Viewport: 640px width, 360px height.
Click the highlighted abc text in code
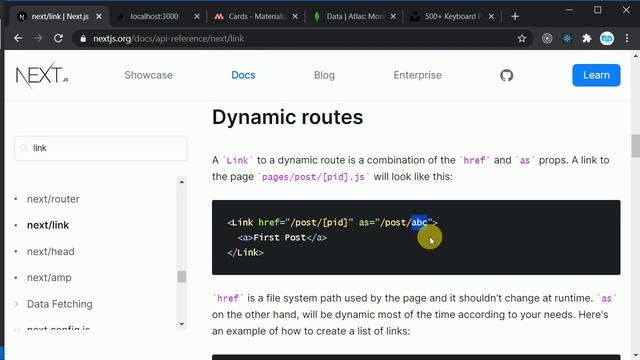(419, 222)
